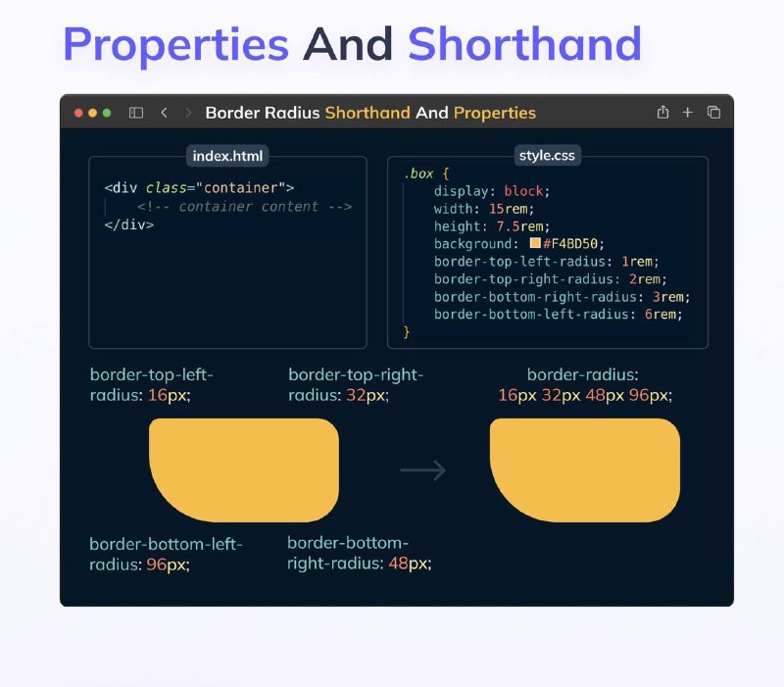The height and width of the screenshot is (687, 784).
Task: Toggle the sidebar panel icon in toolbar
Action: tap(136, 113)
